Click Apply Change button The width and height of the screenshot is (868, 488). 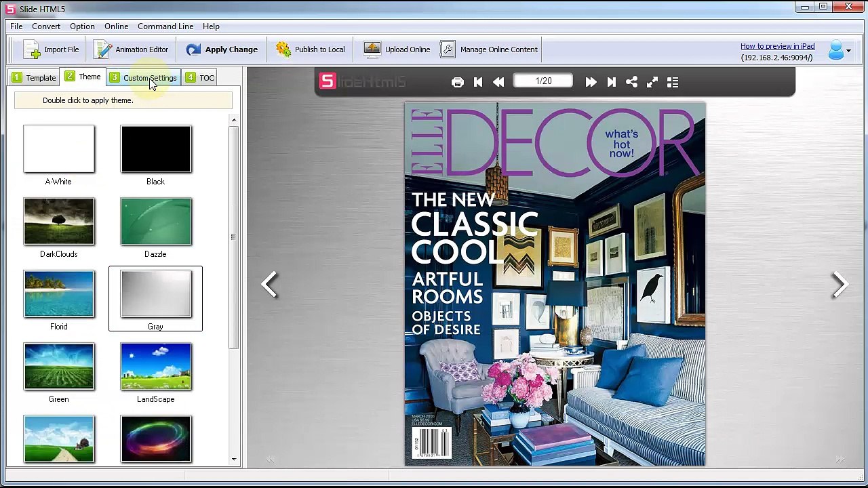click(x=222, y=49)
